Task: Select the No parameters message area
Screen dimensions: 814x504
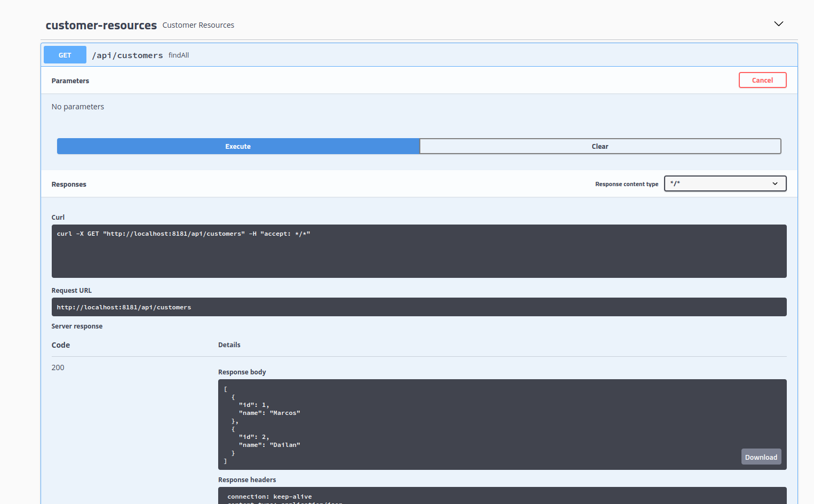Action: [x=78, y=106]
